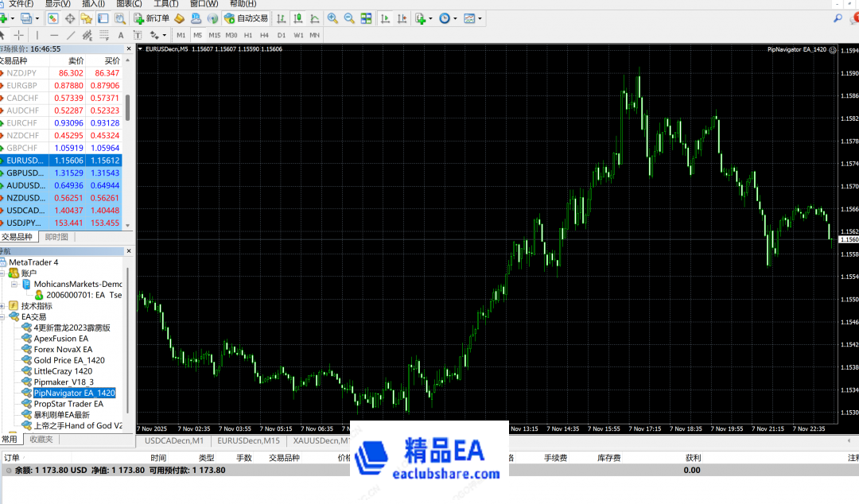Zoom in on the chart with magnifier icon

(x=332, y=18)
